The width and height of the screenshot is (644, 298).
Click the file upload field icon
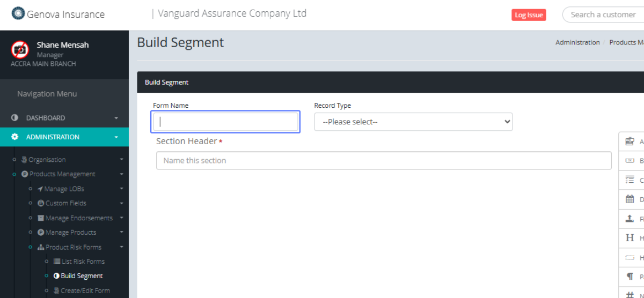point(630,219)
